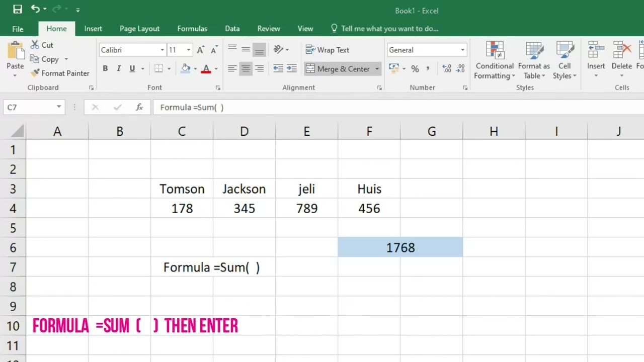Screen dimensions: 644x362
Task: Open Conditional Formatting menu
Action: 495,61
